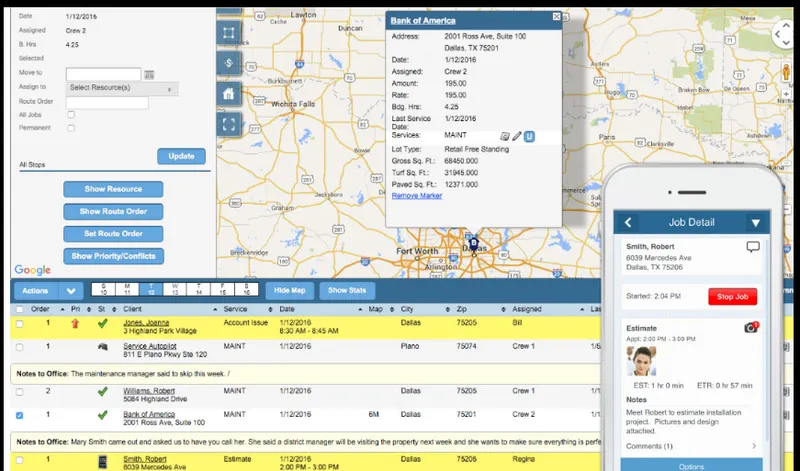Check the Jones, Joanna row checkbox
The image size is (800, 471).
(x=19, y=324)
